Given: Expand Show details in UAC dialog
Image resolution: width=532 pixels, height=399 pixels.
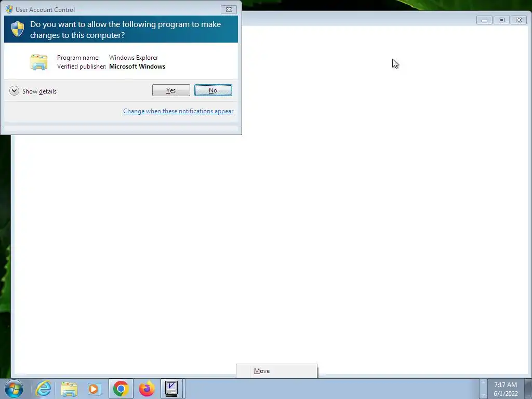Looking at the screenshot, I should 33,91.
